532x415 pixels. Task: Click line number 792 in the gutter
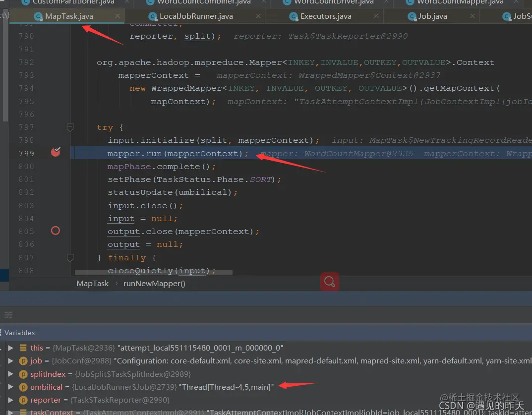pyautogui.click(x=26, y=62)
